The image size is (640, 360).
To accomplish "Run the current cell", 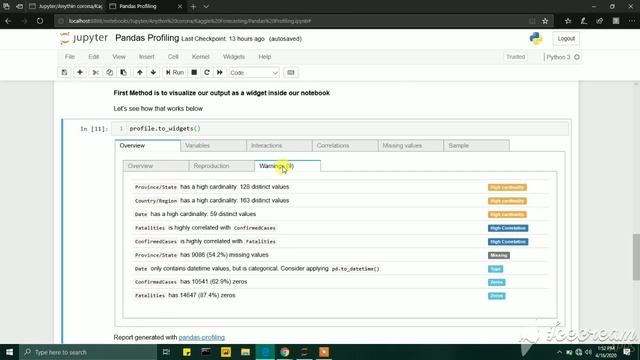I will point(175,73).
